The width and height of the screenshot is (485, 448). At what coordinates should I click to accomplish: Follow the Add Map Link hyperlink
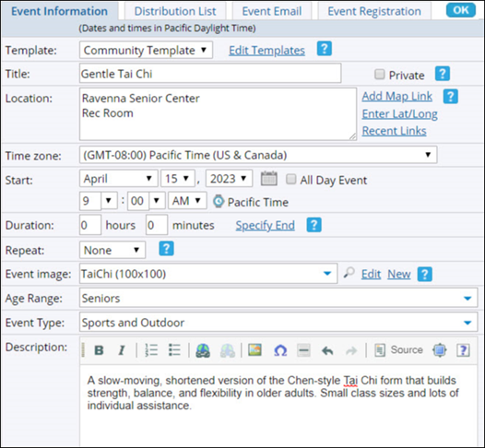(x=397, y=96)
